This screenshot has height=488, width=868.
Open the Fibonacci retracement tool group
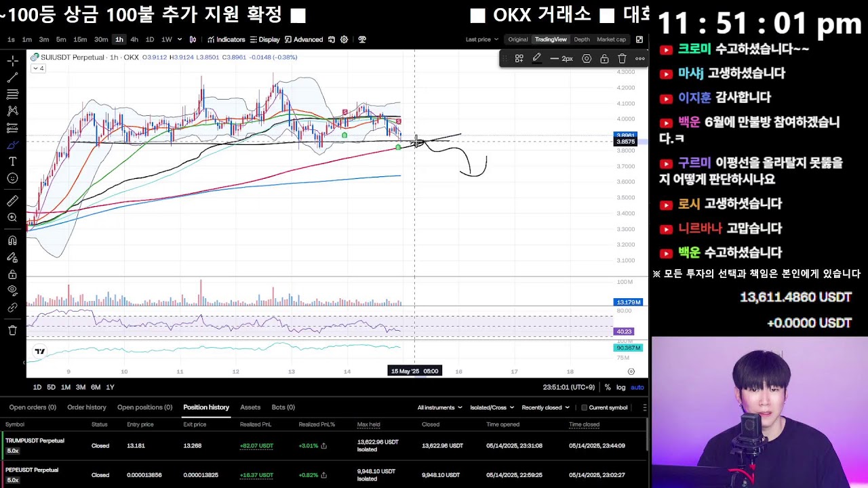click(12, 94)
